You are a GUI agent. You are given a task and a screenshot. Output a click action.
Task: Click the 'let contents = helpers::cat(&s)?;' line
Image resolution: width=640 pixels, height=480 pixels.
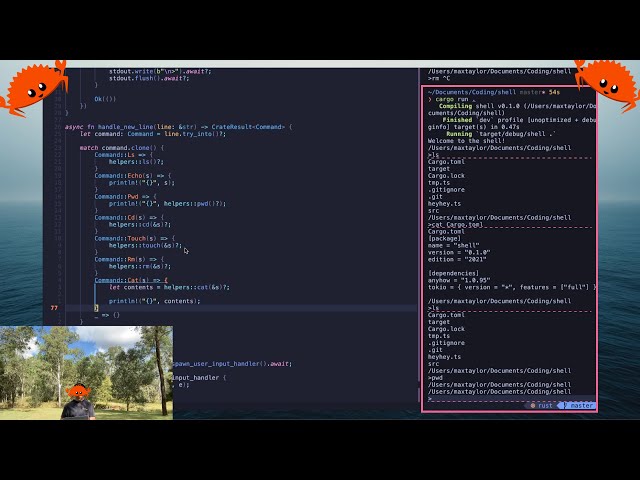[169, 287]
